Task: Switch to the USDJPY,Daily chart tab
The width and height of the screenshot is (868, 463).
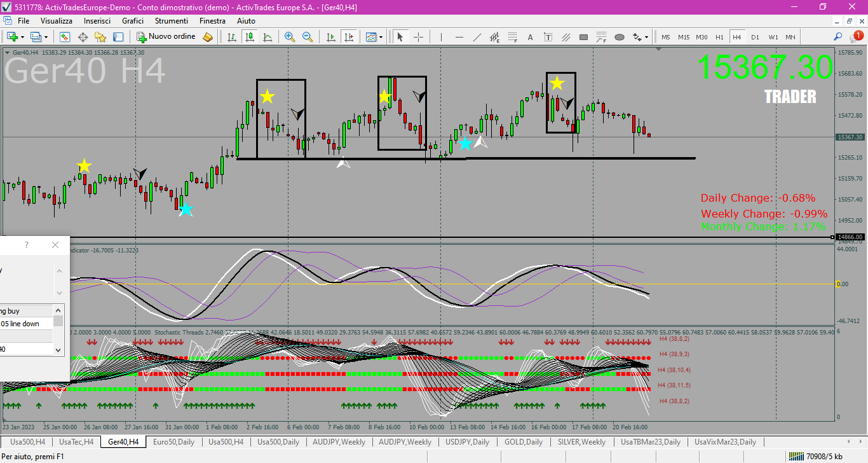Action: (467, 441)
